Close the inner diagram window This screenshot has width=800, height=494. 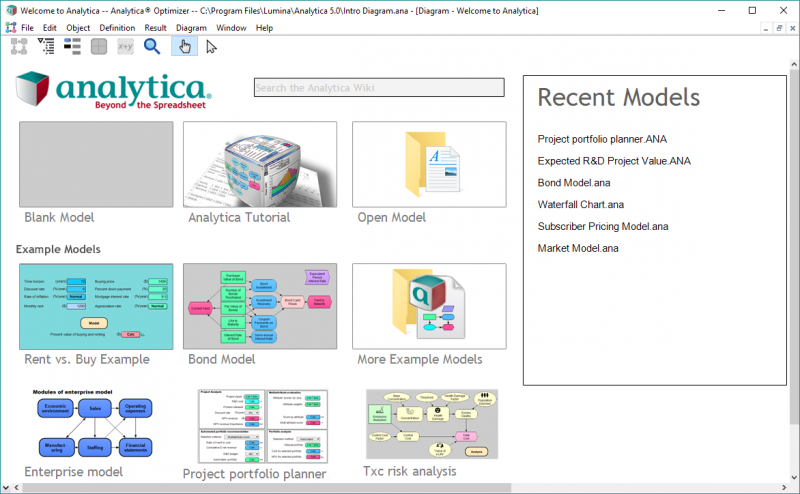tap(792, 29)
